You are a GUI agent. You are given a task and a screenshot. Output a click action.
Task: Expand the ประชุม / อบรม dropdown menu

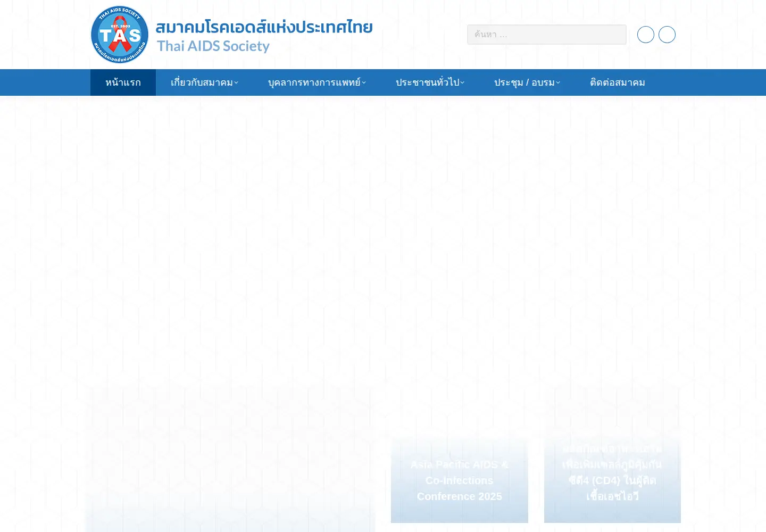point(527,82)
